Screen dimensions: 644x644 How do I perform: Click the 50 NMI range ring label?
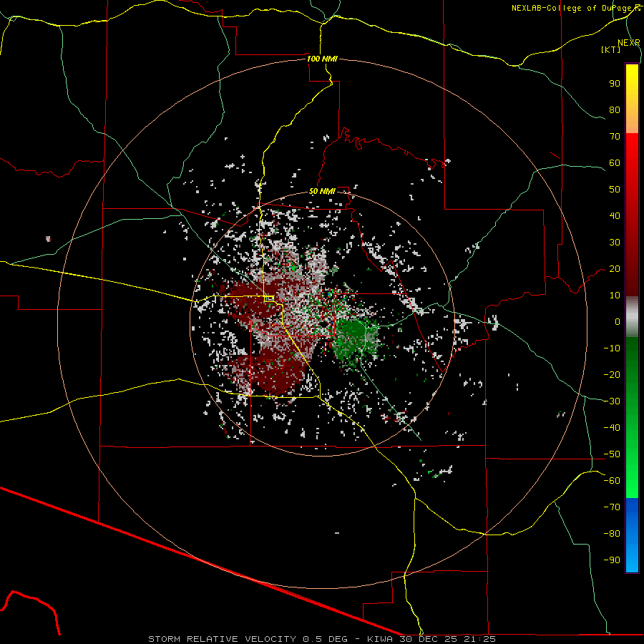(322, 191)
